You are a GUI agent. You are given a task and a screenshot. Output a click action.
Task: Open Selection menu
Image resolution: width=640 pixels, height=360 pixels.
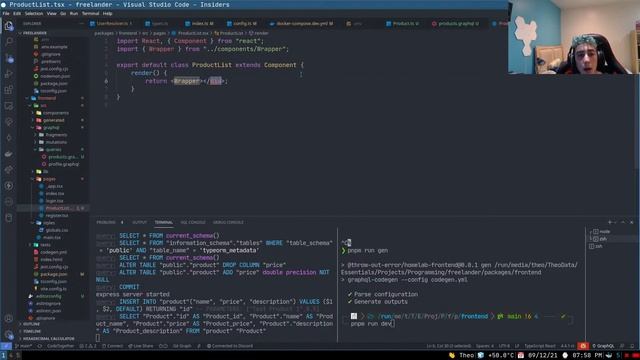34,13
